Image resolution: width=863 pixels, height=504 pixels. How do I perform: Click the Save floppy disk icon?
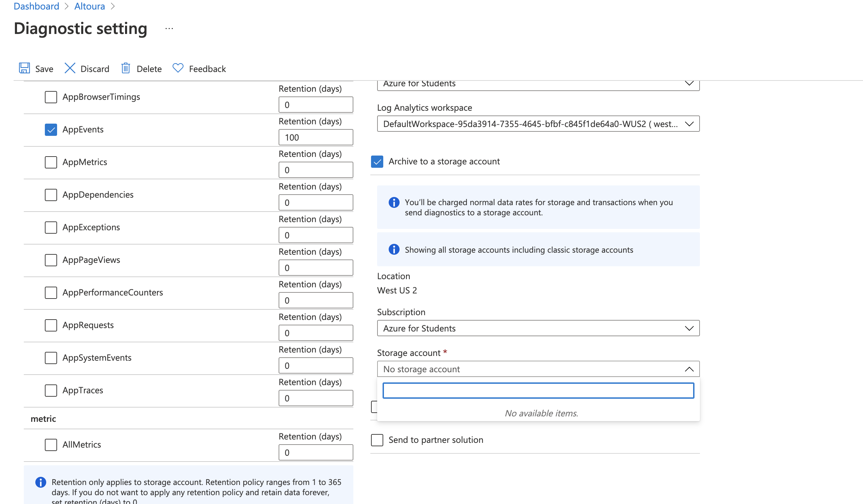pyautogui.click(x=24, y=68)
